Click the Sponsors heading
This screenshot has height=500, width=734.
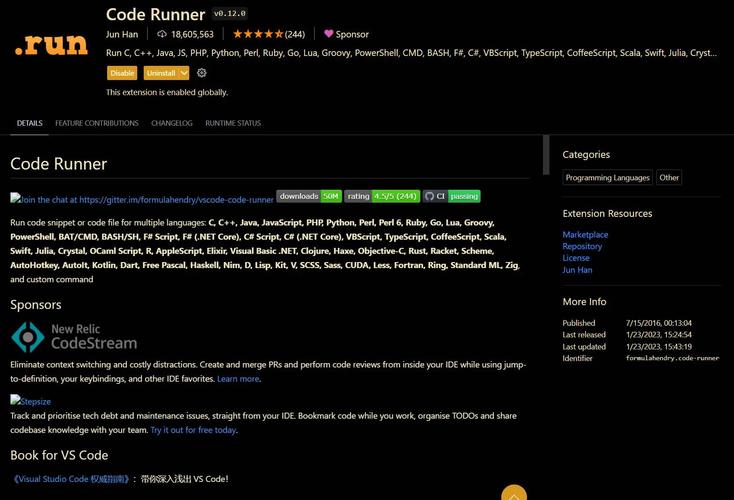click(x=36, y=305)
